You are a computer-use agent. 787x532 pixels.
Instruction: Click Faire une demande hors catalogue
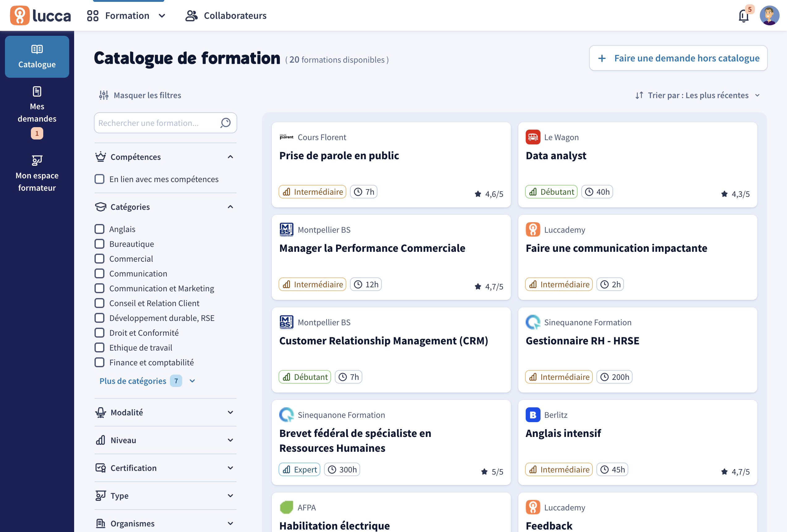(678, 58)
